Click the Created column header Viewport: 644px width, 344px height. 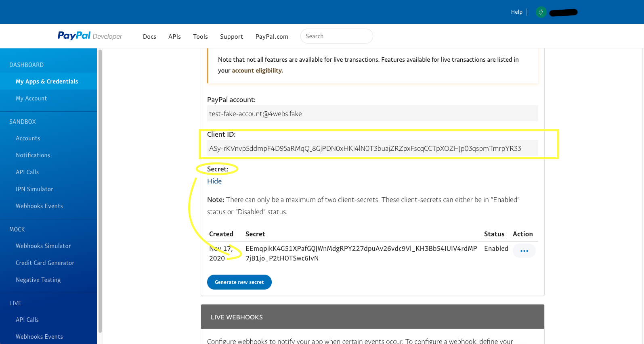point(221,234)
